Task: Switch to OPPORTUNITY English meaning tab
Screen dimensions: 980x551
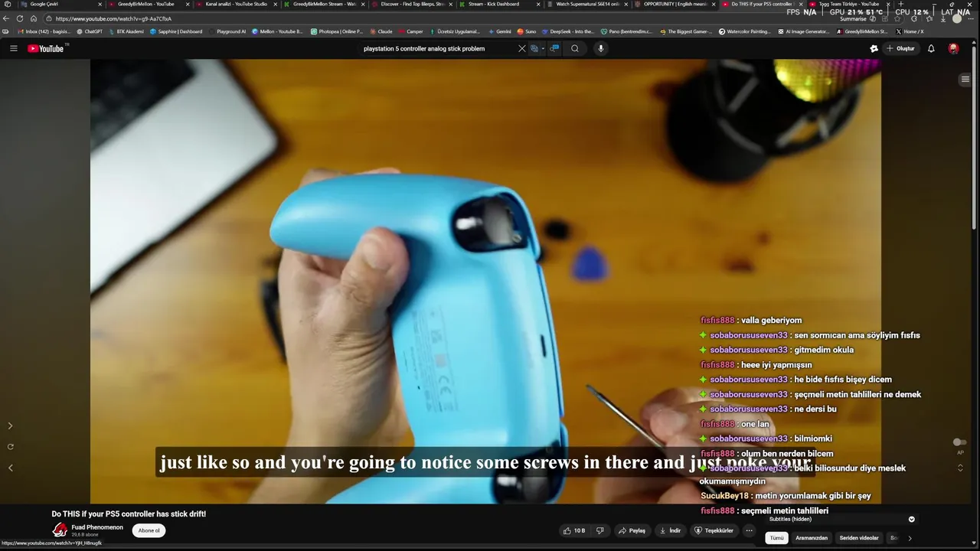Action: (x=674, y=4)
